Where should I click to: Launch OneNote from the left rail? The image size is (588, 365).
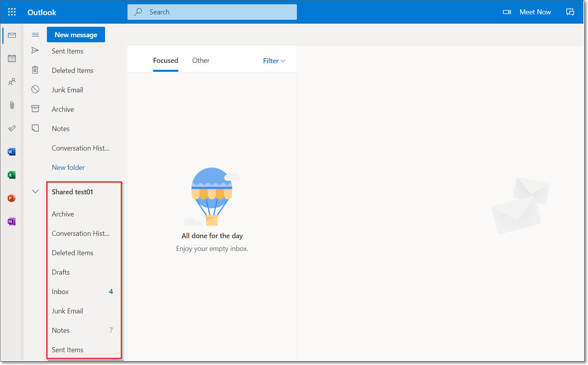click(x=12, y=221)
